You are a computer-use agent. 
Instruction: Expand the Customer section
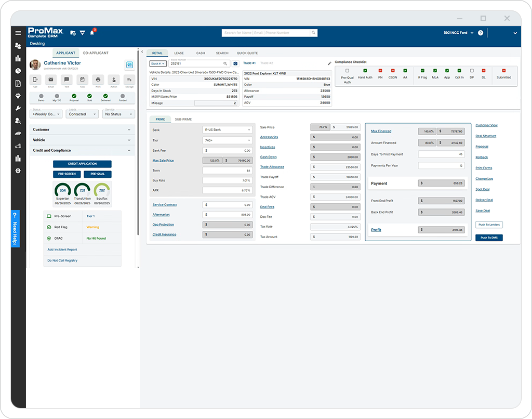(x=82, y=130)
